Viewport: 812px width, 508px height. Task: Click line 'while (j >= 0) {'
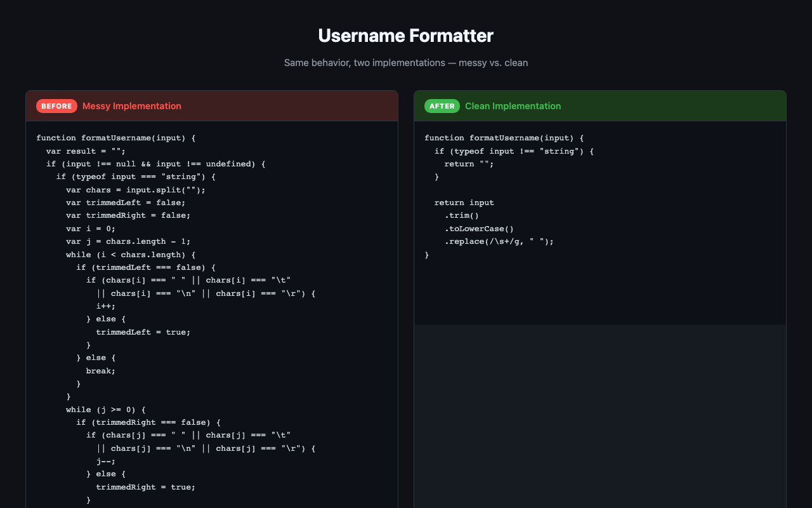tap(106, 410)
